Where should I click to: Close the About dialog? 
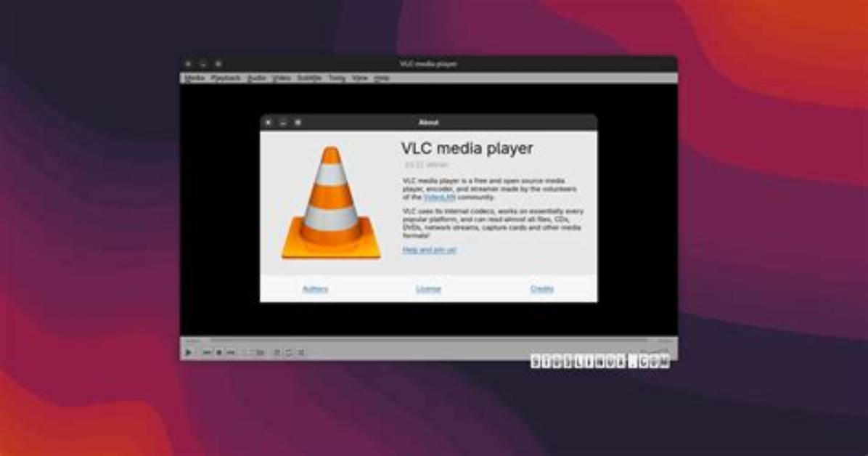click(269, 123)
